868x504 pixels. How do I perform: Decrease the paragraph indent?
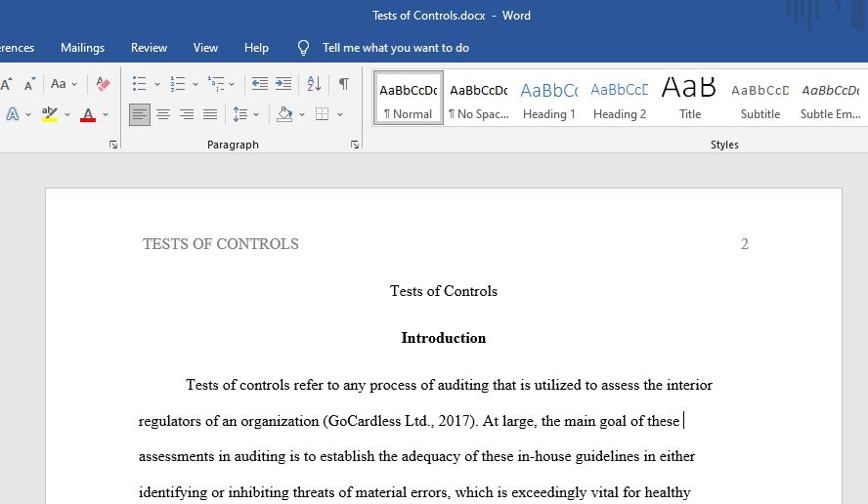tap(260, 84)
